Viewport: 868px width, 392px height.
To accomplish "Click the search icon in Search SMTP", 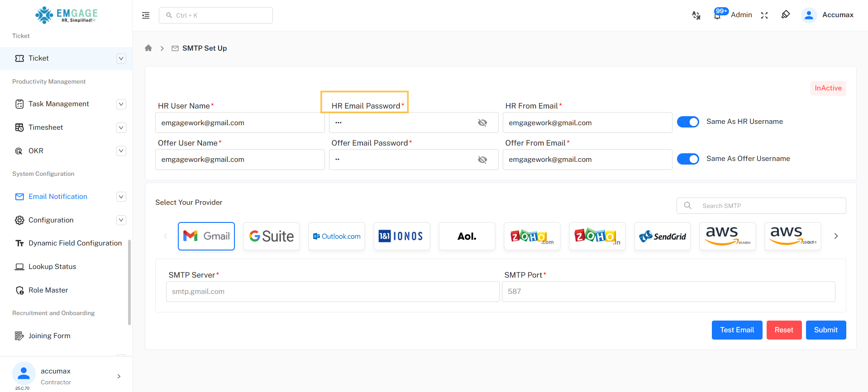I will 687,205.
